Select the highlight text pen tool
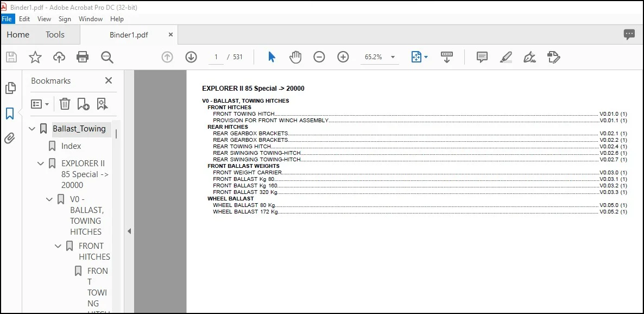The height and width of the screenshot is (314, 644). pyautogui.click(x=506, y=57)
